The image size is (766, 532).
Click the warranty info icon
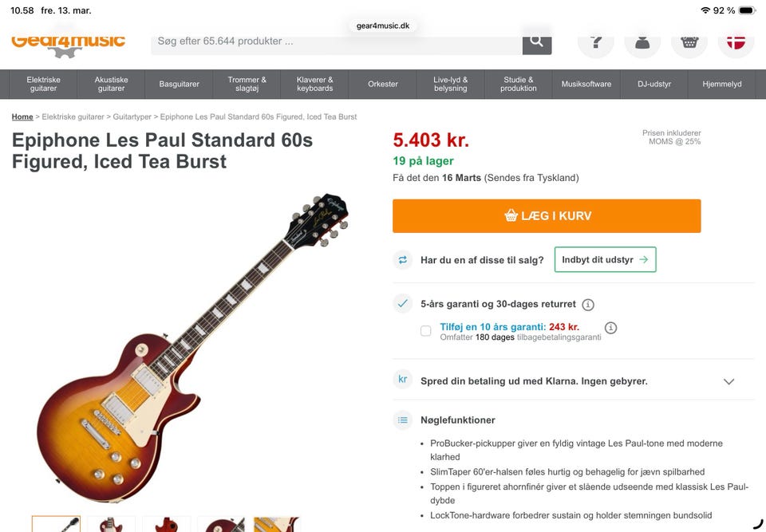pos(588,305)
